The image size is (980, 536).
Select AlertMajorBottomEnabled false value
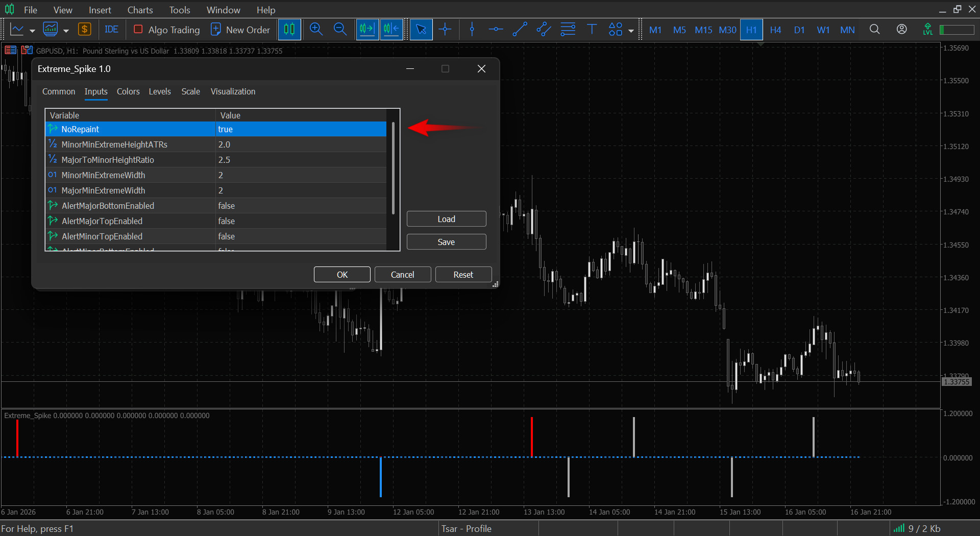pos(301,206)
